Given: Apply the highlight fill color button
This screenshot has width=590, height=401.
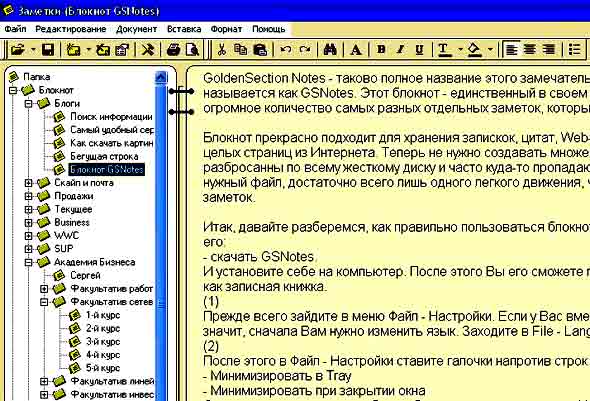Looking at the screenshot, I should (x=474, y=50).
